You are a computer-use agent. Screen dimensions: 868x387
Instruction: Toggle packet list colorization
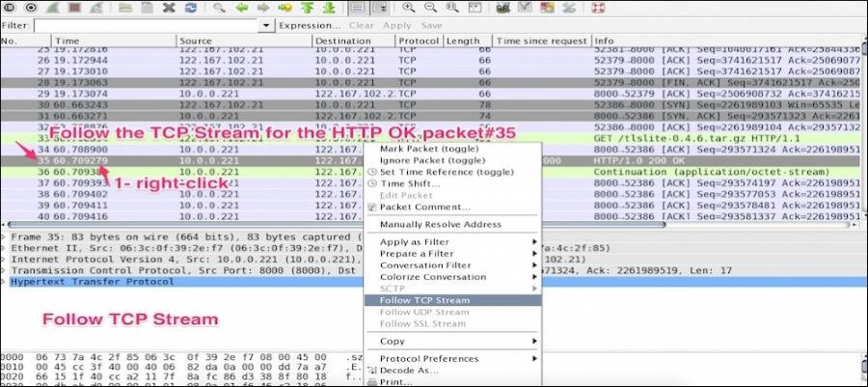358,8
